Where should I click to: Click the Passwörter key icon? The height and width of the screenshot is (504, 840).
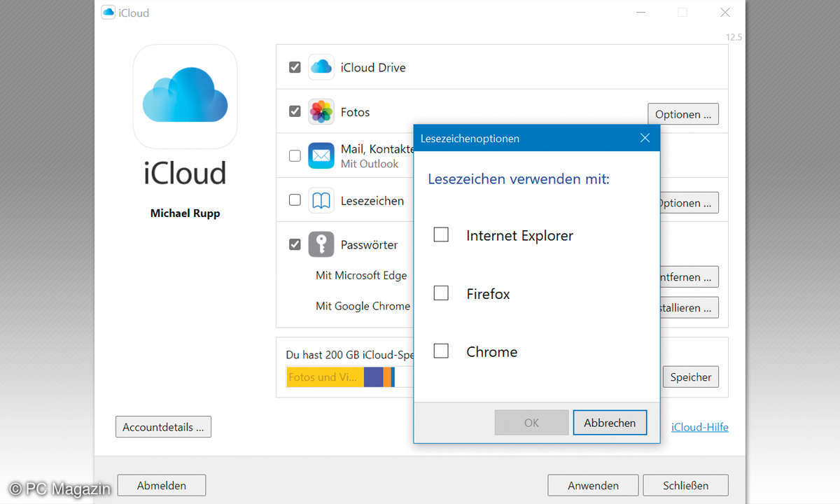tap(321, 244)
